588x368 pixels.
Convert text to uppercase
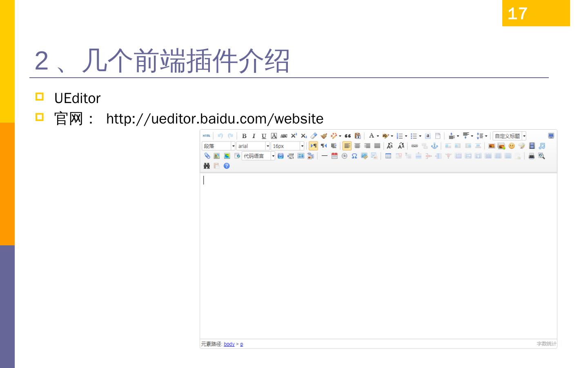click(390, 146)
